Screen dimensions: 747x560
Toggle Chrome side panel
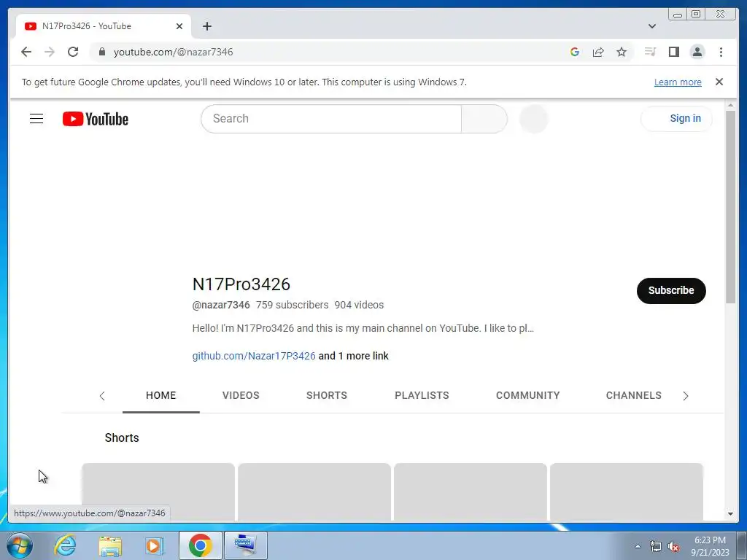(x=673, y=52)
